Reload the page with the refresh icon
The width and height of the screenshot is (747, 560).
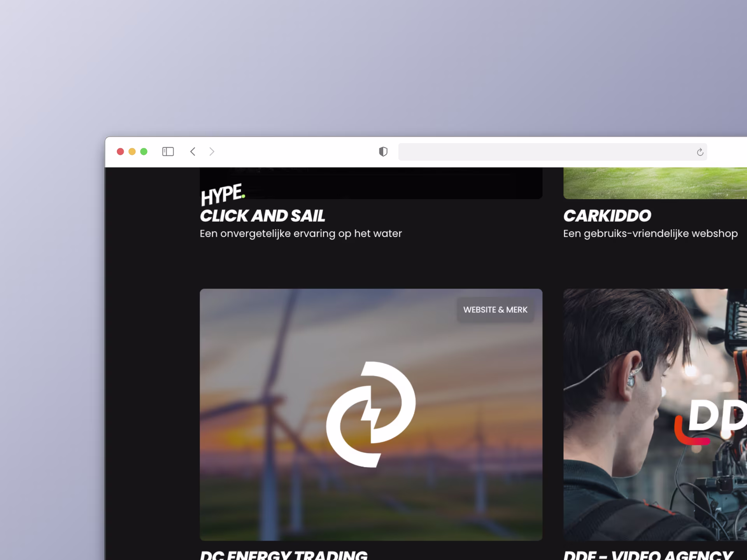(x=700, y=152)
